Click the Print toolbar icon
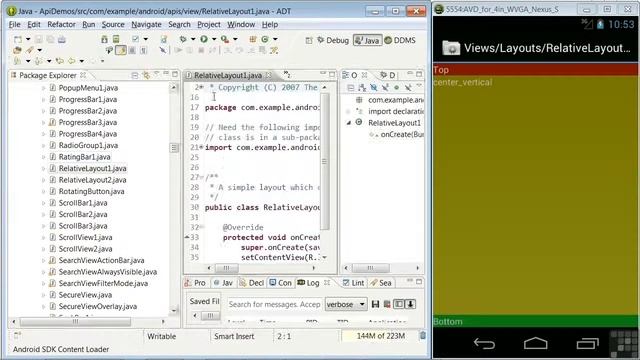The image size is (640, 360). pos(62,39)
